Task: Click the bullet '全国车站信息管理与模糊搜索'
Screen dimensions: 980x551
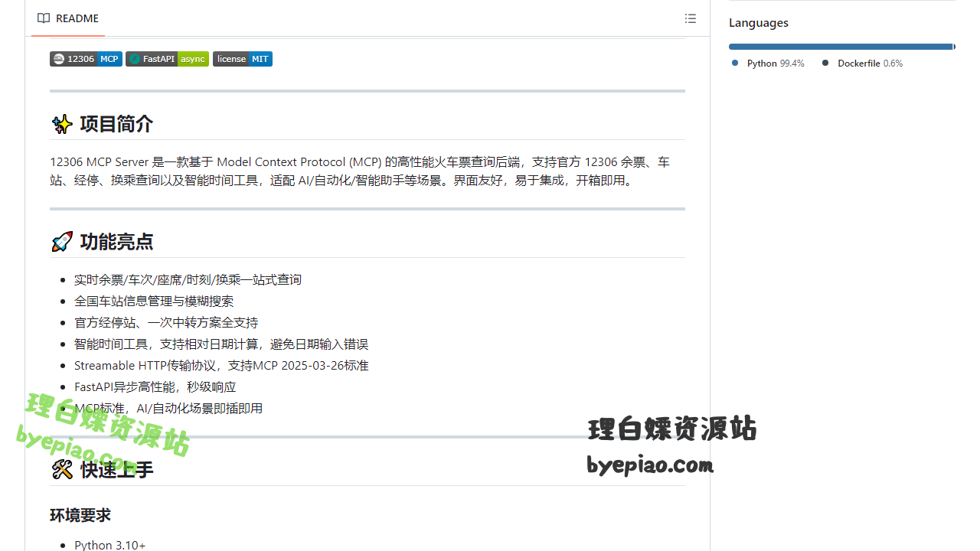Action: tap(154, 302)
